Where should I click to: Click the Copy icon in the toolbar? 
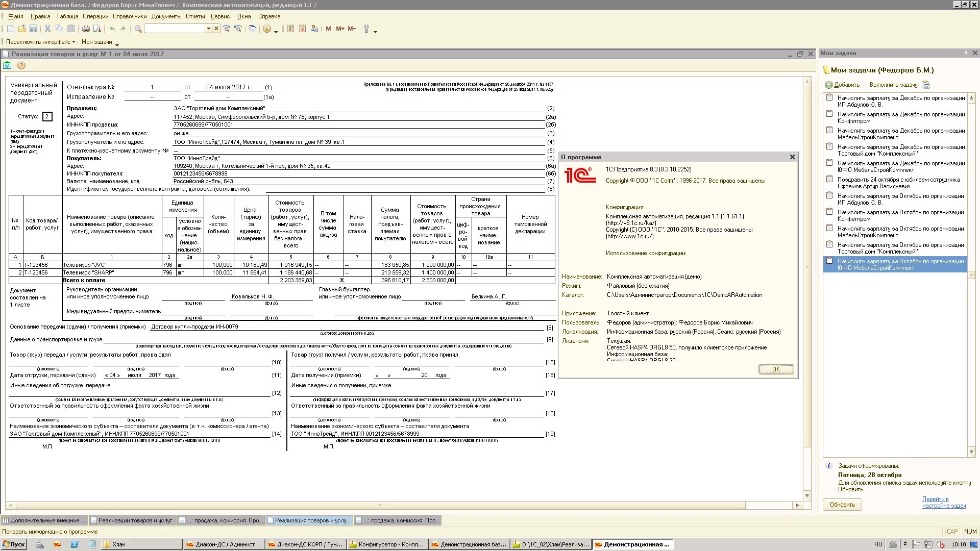click(x=59, y=29)
